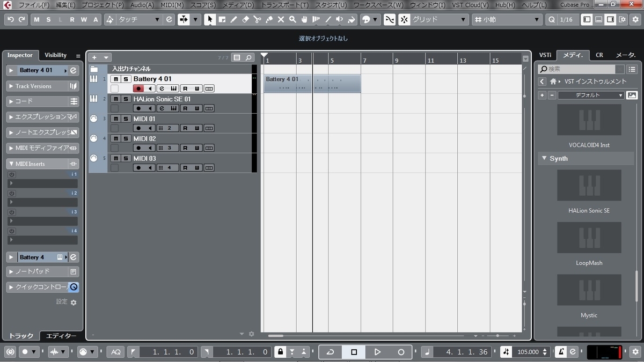Go back in media rack browser
Viewport: 644px width, 362px height.
[542, 82]
